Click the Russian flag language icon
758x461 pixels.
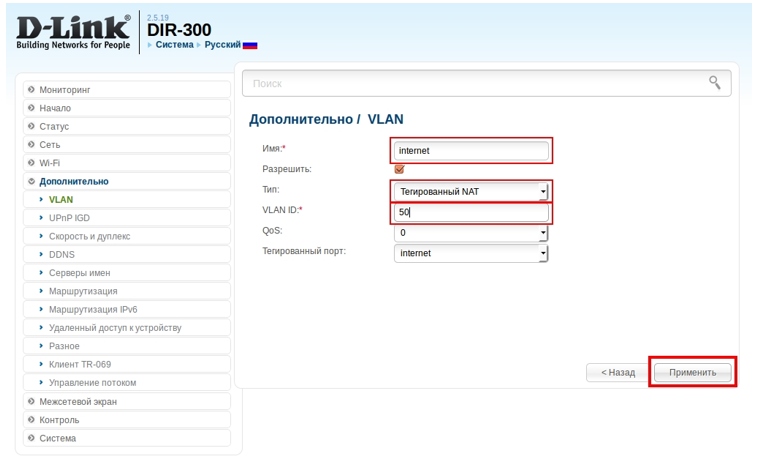click(x=250, y=45)
